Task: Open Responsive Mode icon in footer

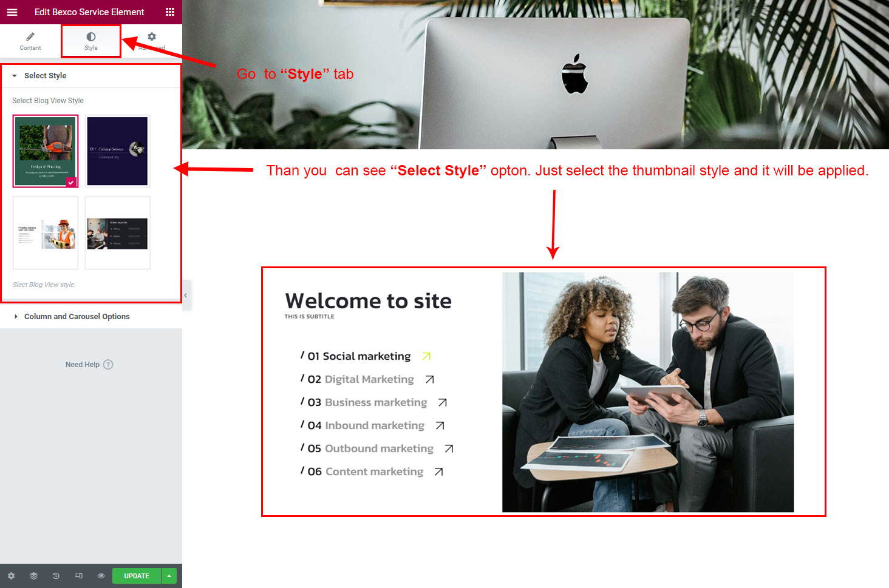Action: click(x=78, y=576)
